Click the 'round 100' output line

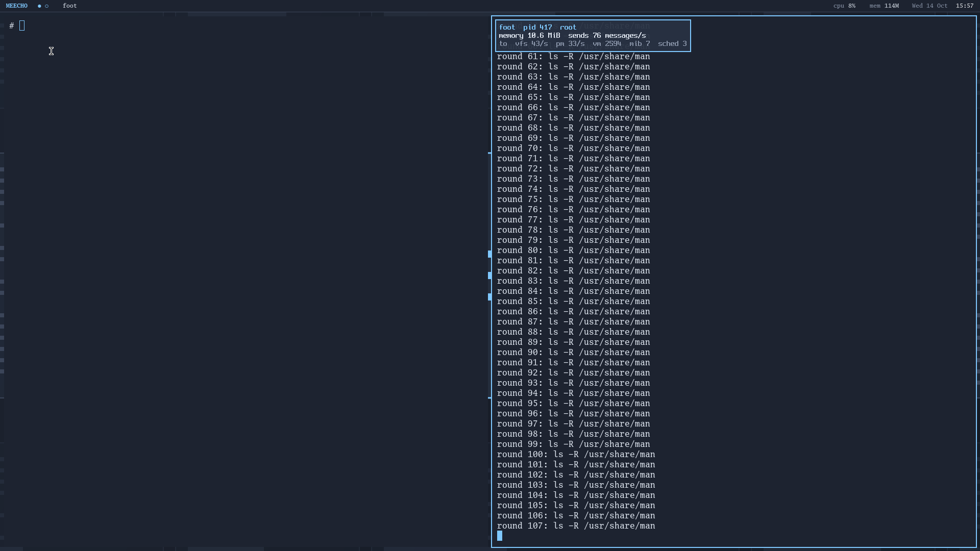pos(576,455)
